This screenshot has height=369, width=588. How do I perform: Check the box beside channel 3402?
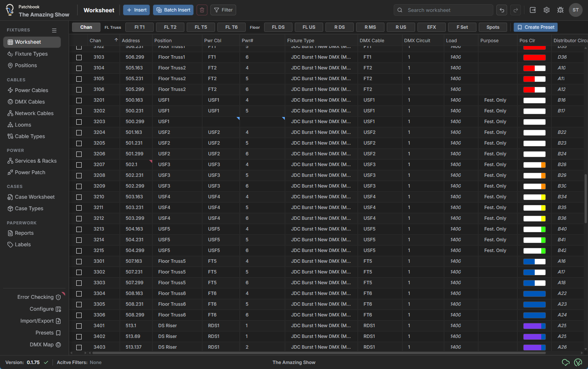click(x=79, y=336)
